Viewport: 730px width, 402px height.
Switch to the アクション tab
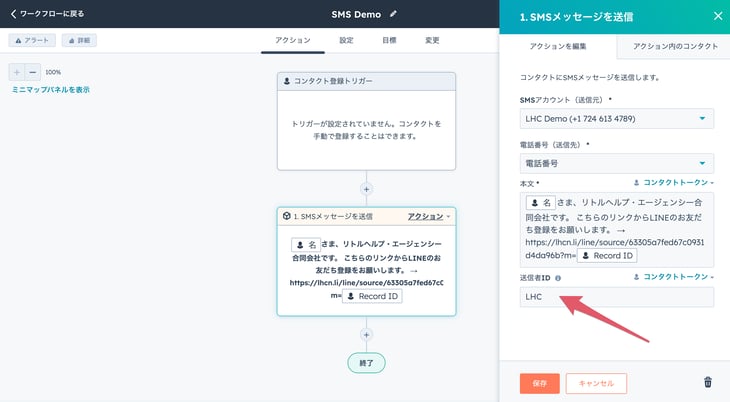tap(292, 41)
